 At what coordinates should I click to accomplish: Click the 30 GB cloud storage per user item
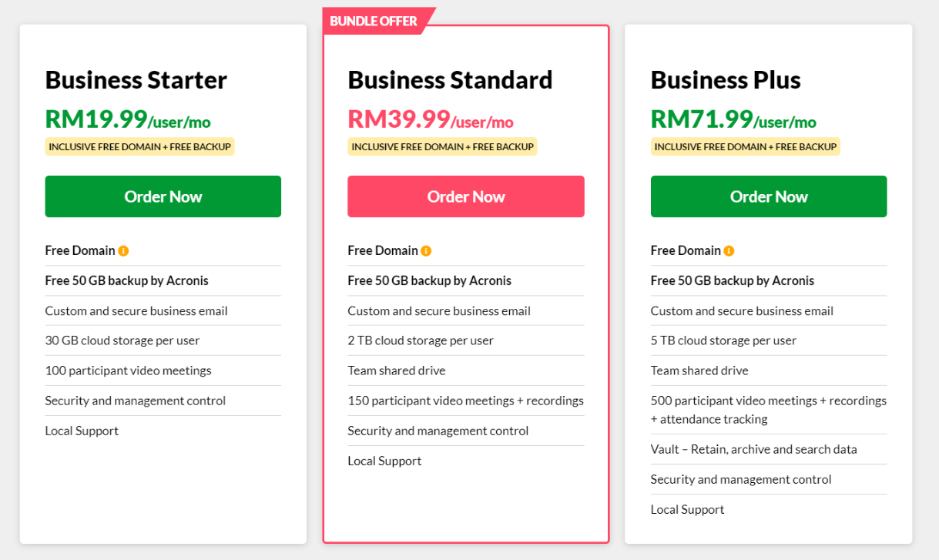coord(122,340)
